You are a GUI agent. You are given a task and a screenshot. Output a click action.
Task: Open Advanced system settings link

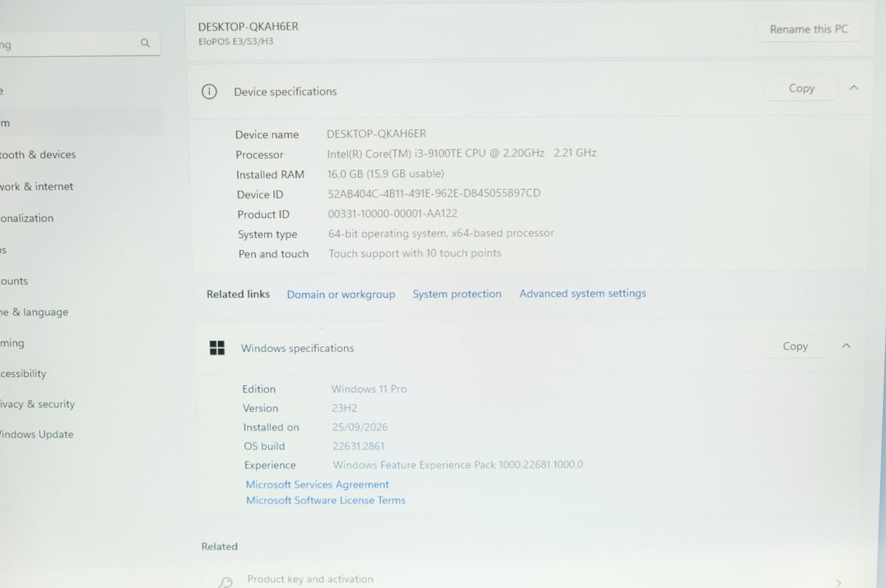(x=583, y=293)
